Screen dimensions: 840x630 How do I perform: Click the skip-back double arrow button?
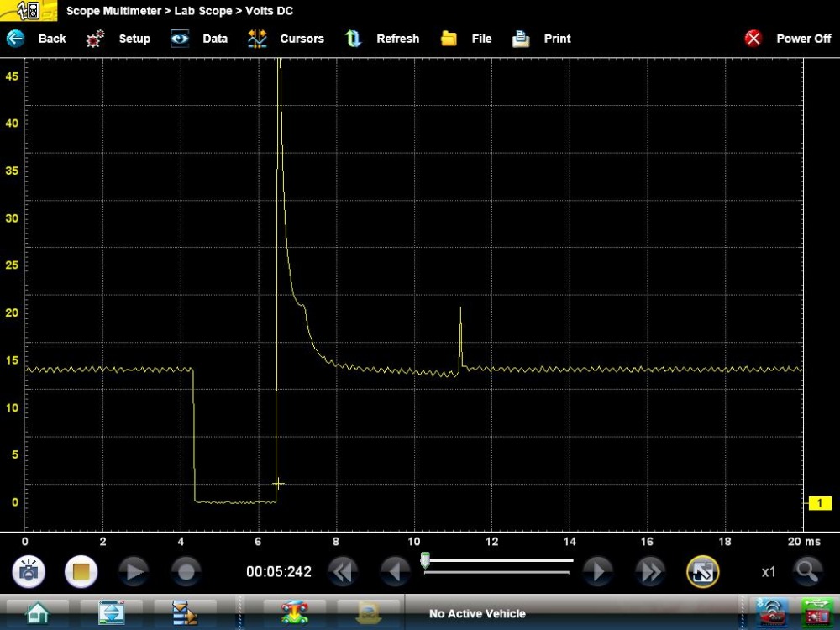341,572
